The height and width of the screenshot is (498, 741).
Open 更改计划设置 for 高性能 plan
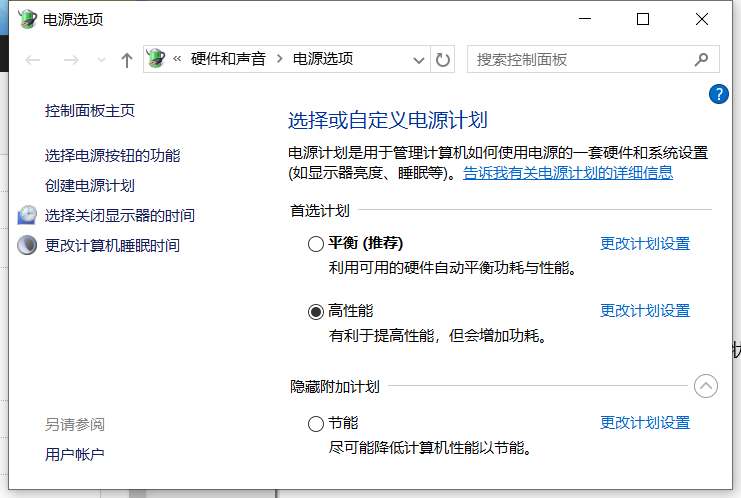pyautogui.click(x=644, y=311)
